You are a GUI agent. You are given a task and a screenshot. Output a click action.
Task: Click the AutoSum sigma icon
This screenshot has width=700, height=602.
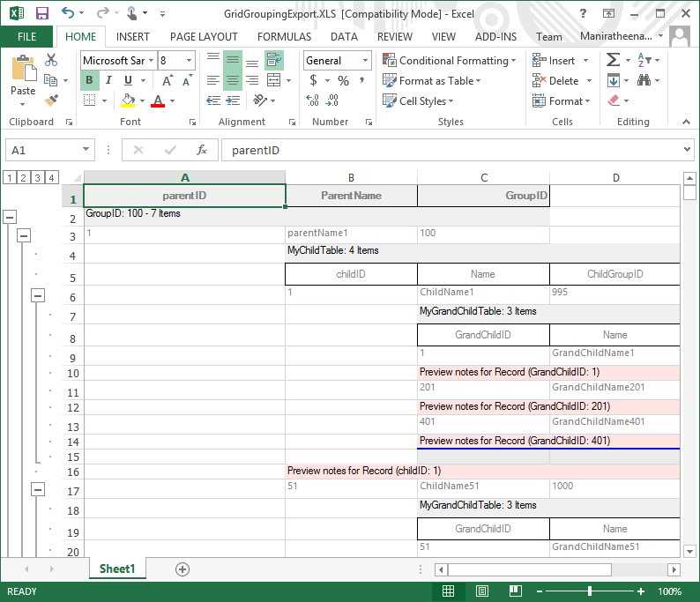click(613, 60)
